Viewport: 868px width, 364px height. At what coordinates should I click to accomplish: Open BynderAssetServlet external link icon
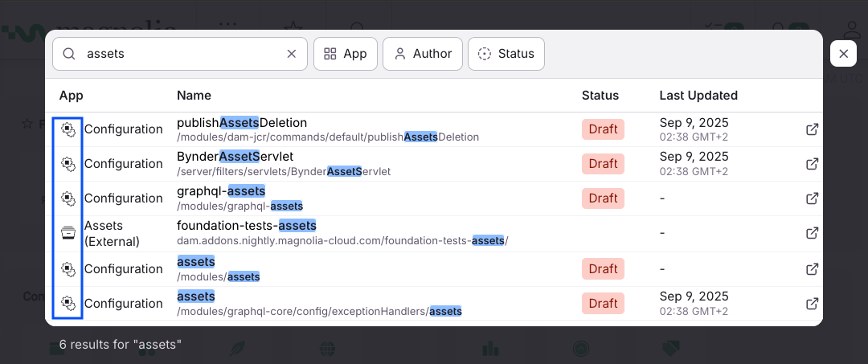812,164
